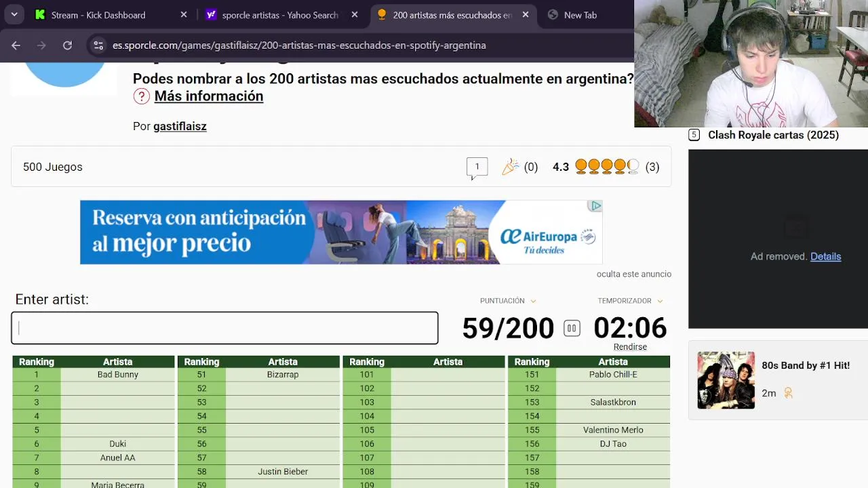The height and width of the screenshot is (488, 868).
Task: Select the Anuel AA answer cell
Action: pyautogui.click(x=118, y=457)
